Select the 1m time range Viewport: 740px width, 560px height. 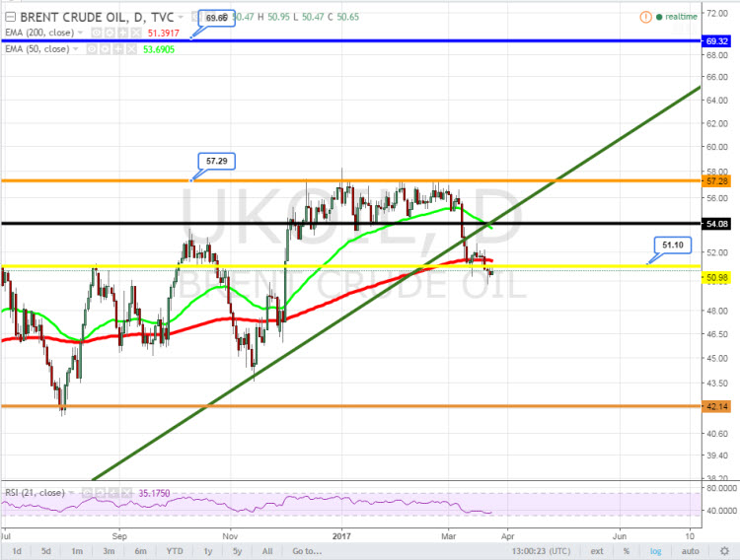[x=77, y=551]
